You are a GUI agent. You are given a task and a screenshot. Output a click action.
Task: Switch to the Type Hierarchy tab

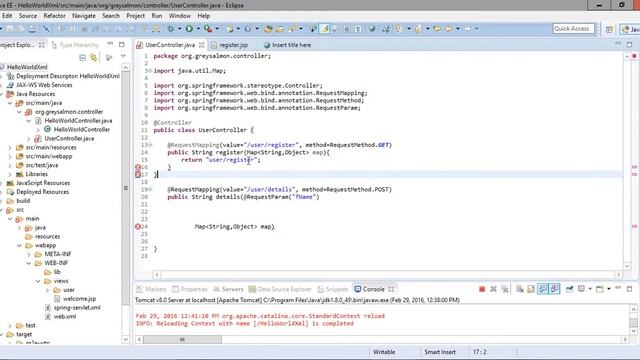(x=75, y=45)
